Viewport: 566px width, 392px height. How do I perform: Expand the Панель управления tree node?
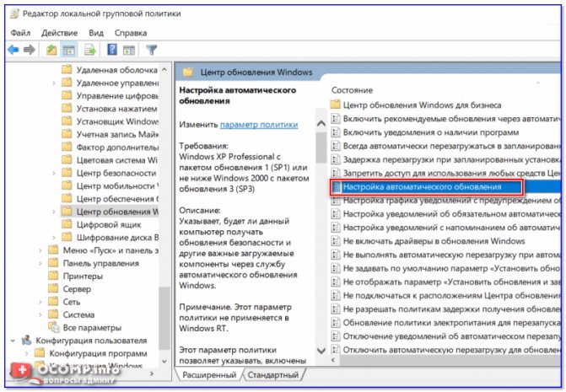coord(40,263)
